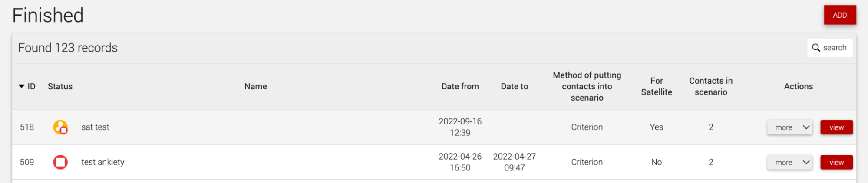Click the ID column sort arrow
The image size is (868, 183).
(x=21, y=86)
